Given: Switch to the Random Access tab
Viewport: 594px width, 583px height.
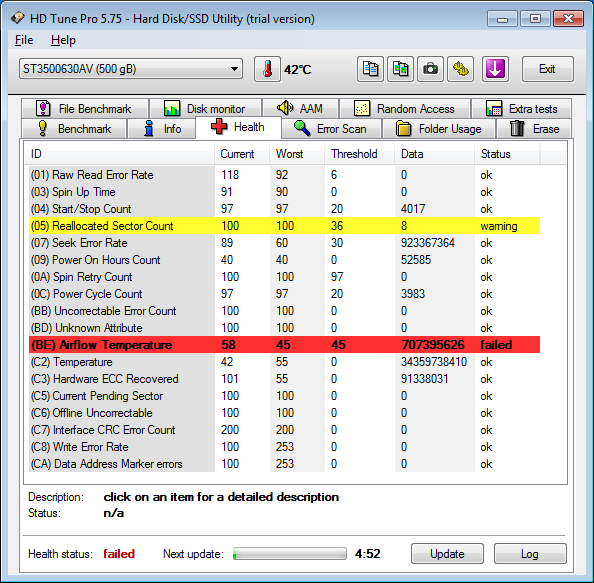Looking at the screenshot, I should (405, 109).
